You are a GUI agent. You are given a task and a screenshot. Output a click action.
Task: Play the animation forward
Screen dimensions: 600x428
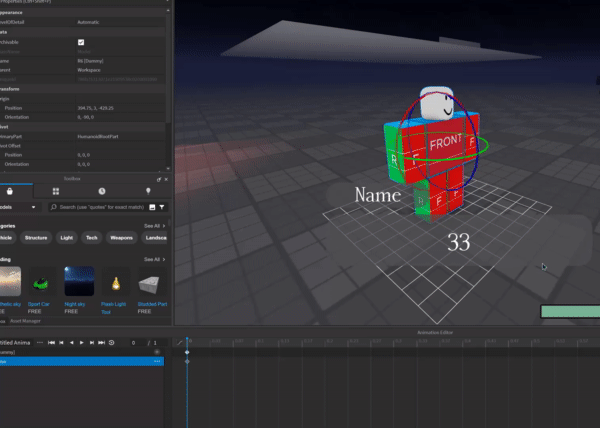point(82,343)
